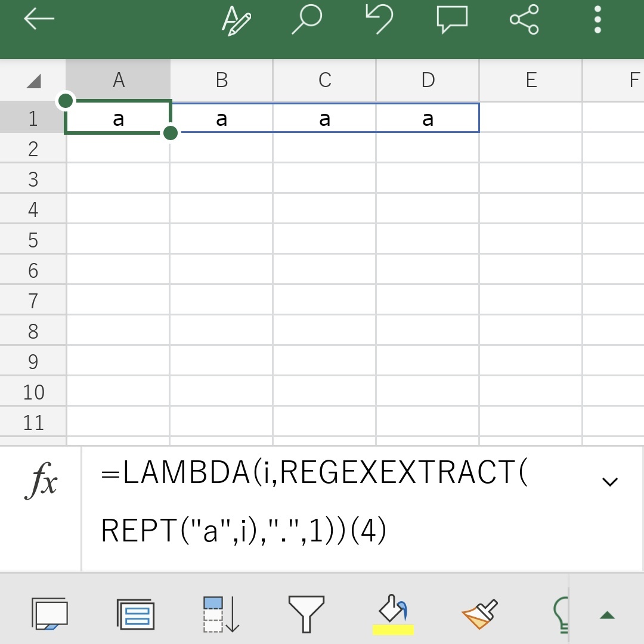Undo the last action
Image resolution: width=644 pixels, height=644 pixels.
point(379,19)
